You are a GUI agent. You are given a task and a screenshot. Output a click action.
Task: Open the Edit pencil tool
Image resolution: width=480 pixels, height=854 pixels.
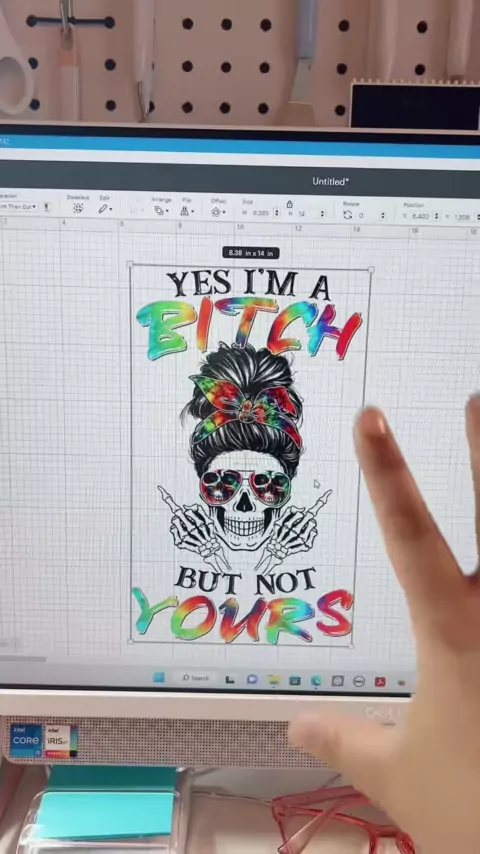[104, 209]
